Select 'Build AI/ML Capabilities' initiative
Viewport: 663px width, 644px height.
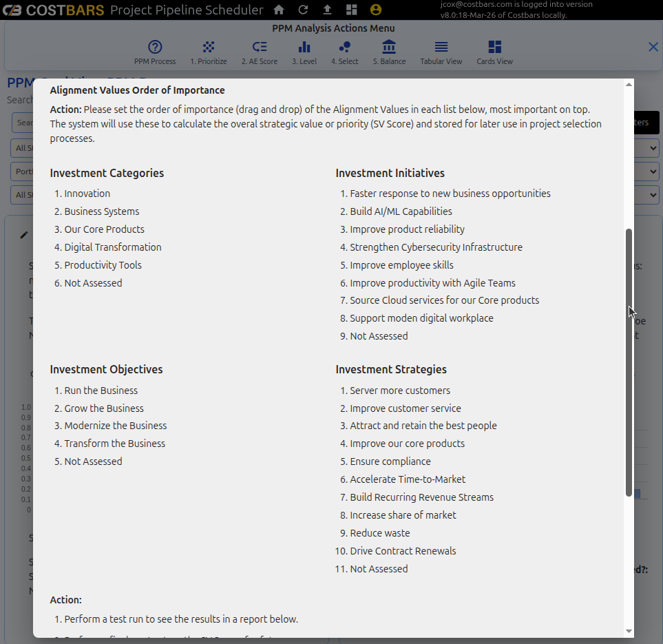pos(401,211)
